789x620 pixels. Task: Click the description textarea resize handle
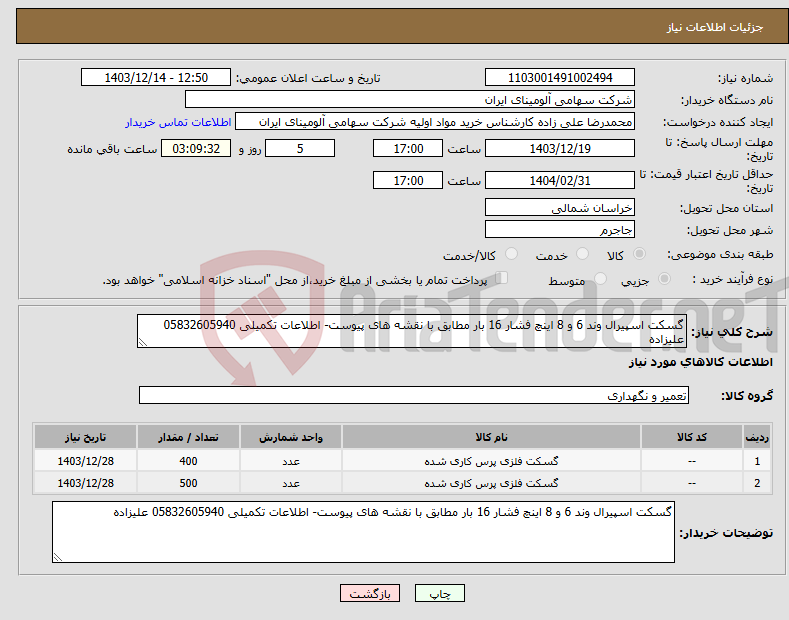143,342
